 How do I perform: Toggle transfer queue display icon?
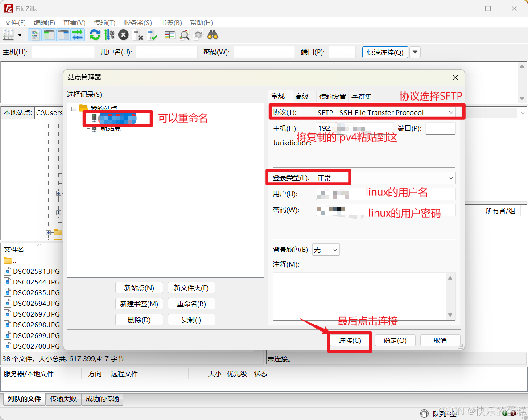[78, 35]
